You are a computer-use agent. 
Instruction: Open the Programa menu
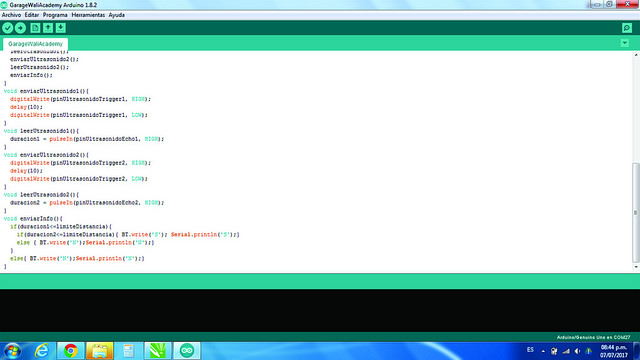point(55,15)
